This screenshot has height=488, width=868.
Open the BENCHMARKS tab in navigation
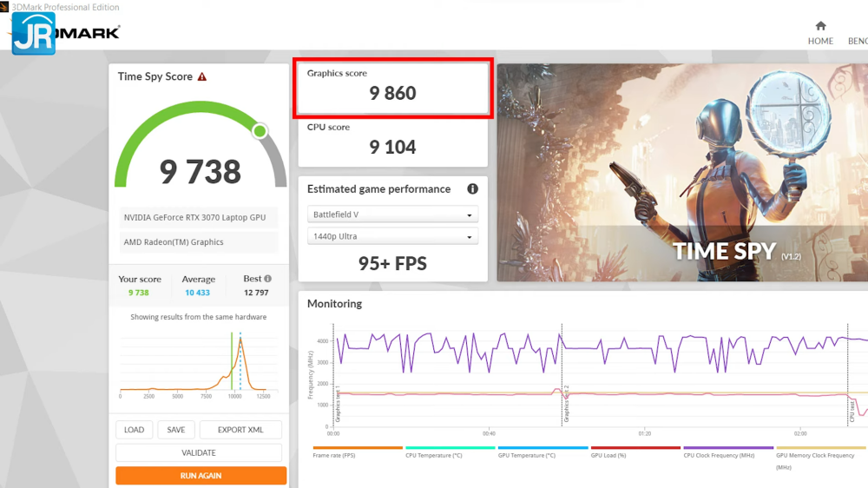tap(858, 41)
